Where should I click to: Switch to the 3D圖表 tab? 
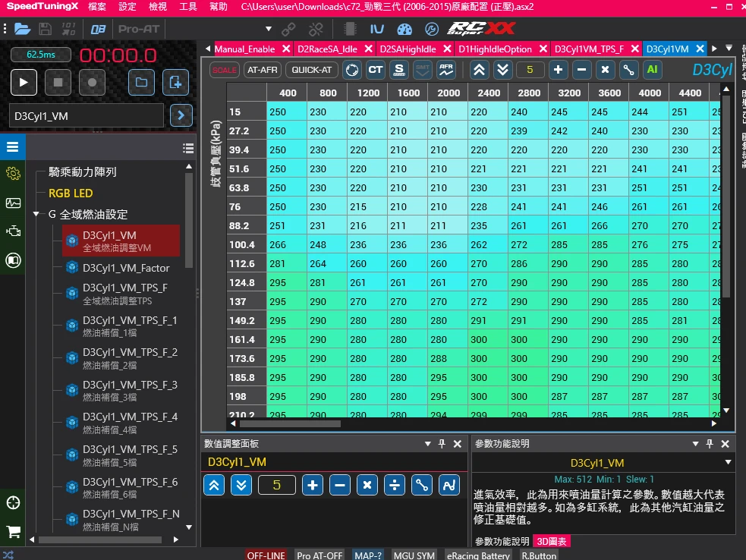point(552,542)
